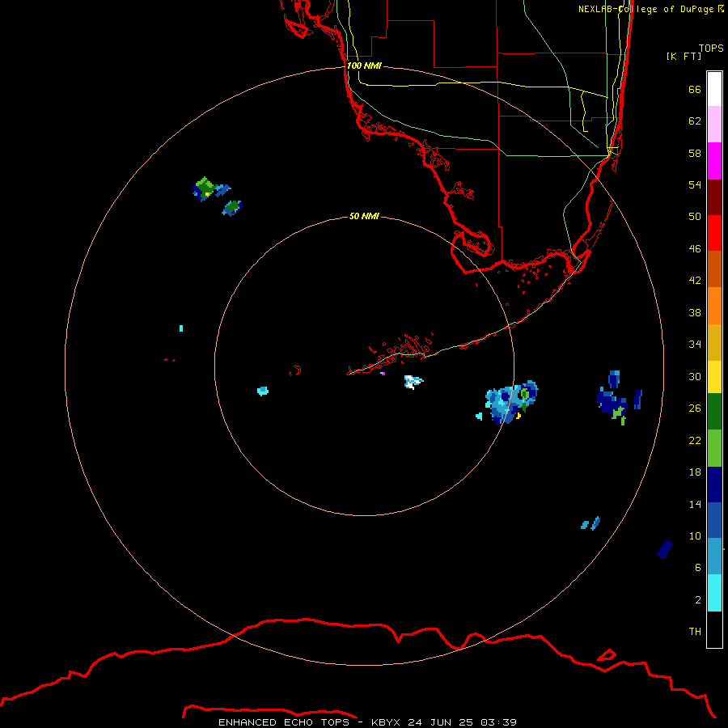Click the large green echo cell in northwest
728x728 pixels.
204,188
